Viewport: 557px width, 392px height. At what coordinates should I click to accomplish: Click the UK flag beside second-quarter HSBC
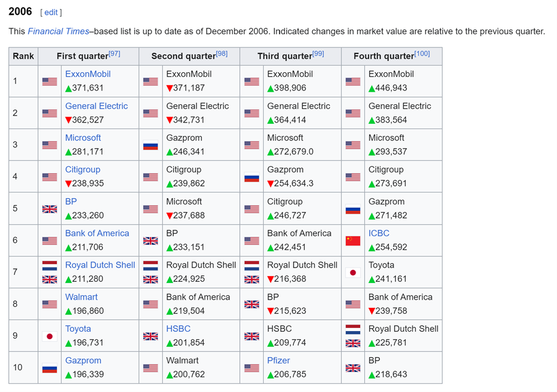pos(151,336)
